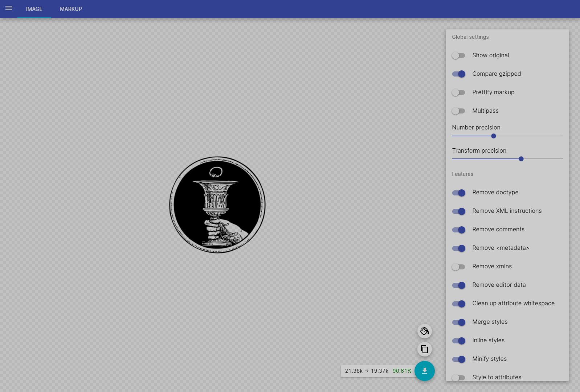
Task: Toggle Remove XML instructions switch
Action: [x=458, y=211]
